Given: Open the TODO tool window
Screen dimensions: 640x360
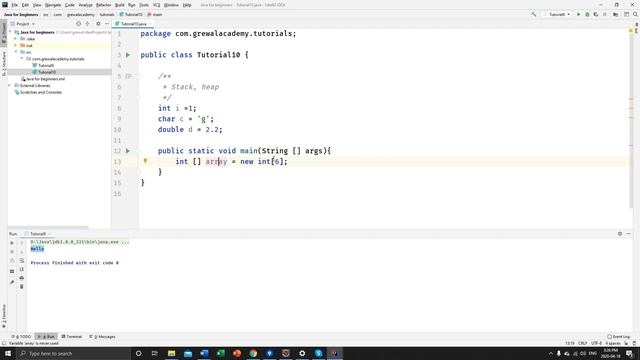Looking at the screenshot, I should click(21, 337).
